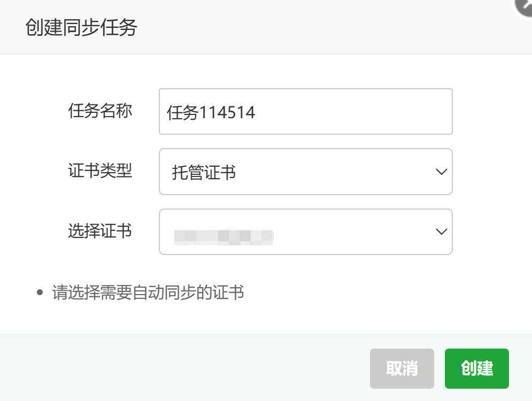Screen dimensions: 532x401
Task: Click the chevron next to the masked certificate
Action: click(440, 232)
